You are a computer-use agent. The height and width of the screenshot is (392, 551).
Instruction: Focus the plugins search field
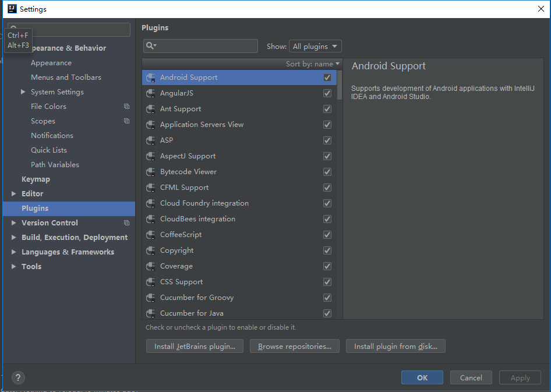point(200,46)
